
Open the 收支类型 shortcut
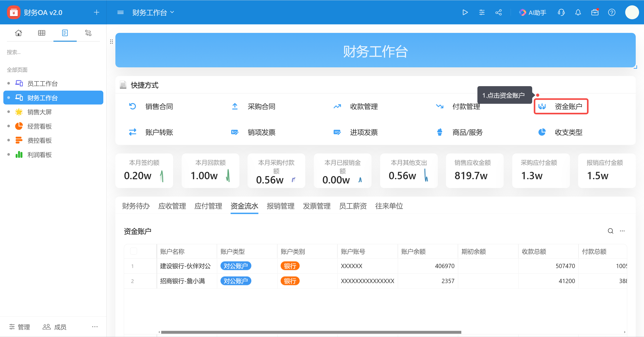click(560, 132)
